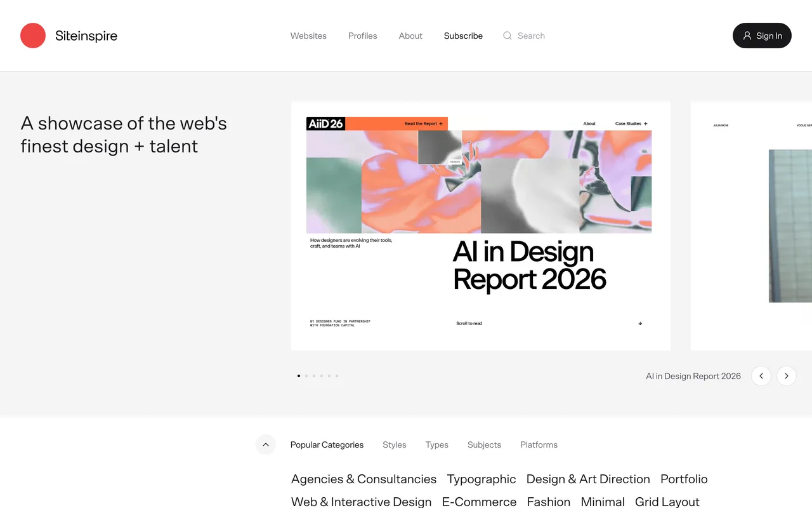
Task: Open the Subscribe link
Action: pos(463,36)
